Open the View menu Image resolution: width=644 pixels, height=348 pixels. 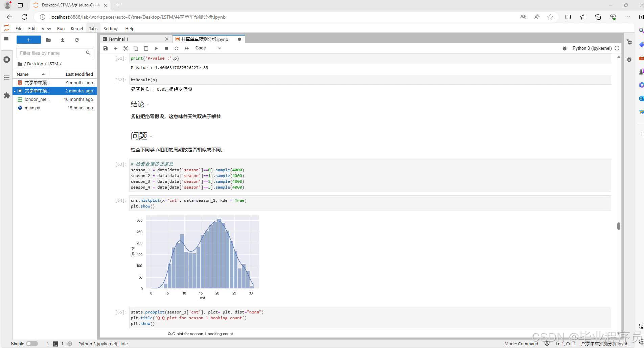tap(46, 28)
